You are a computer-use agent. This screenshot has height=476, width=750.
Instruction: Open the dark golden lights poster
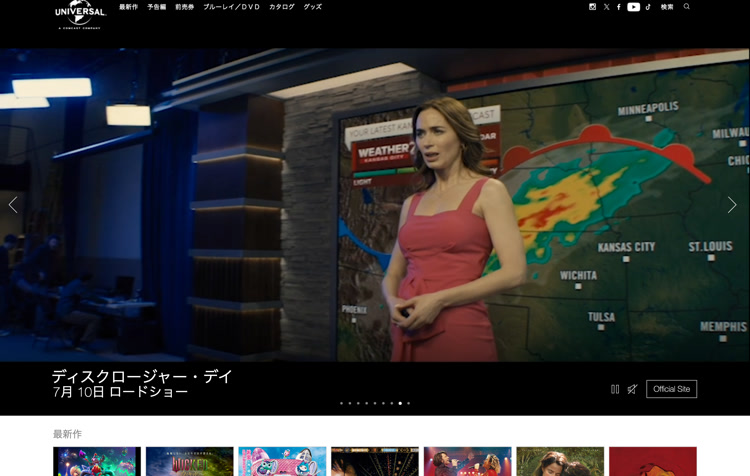point(375,461)
